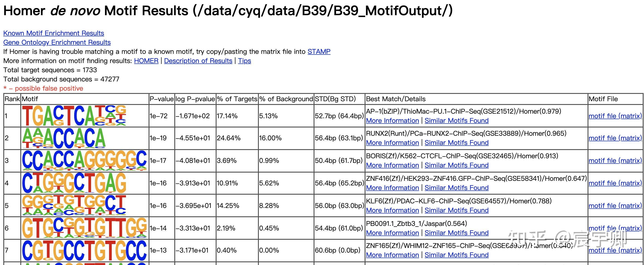This screenshot has height=265, width=644.
Task: Open motif file matrix for KLF6 row
Action: point(615,206)
